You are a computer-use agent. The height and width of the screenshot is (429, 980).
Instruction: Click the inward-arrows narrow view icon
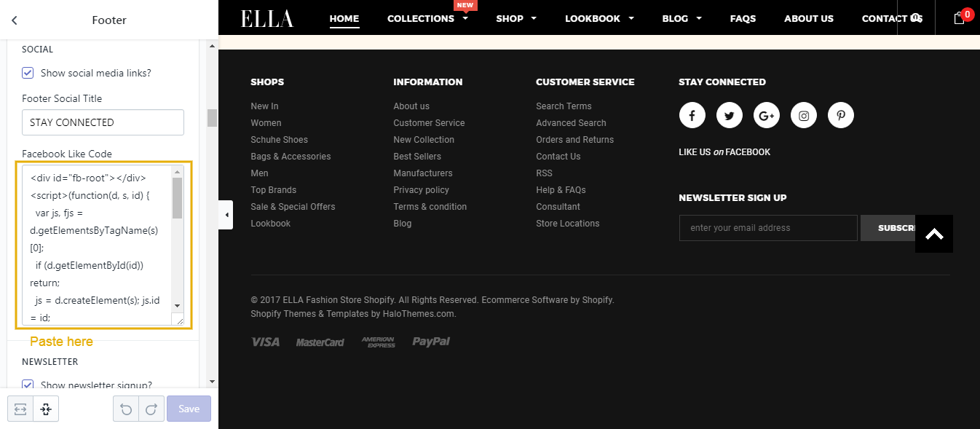(46, 409)
